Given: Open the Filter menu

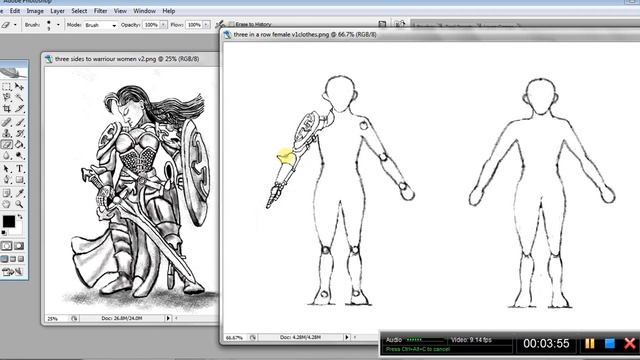Looking at the screenshot, I should 100,11.
